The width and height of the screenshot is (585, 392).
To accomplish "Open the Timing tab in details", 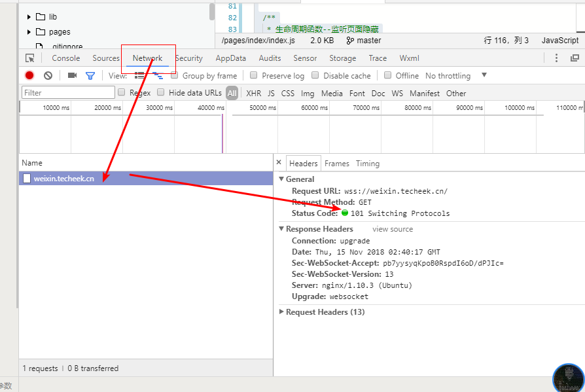I will (367, 164).
